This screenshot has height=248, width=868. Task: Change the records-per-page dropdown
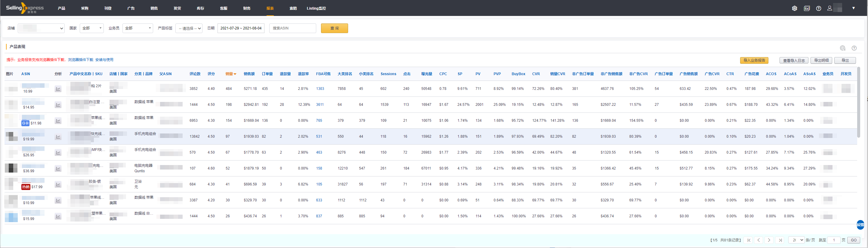coord(796,240)
